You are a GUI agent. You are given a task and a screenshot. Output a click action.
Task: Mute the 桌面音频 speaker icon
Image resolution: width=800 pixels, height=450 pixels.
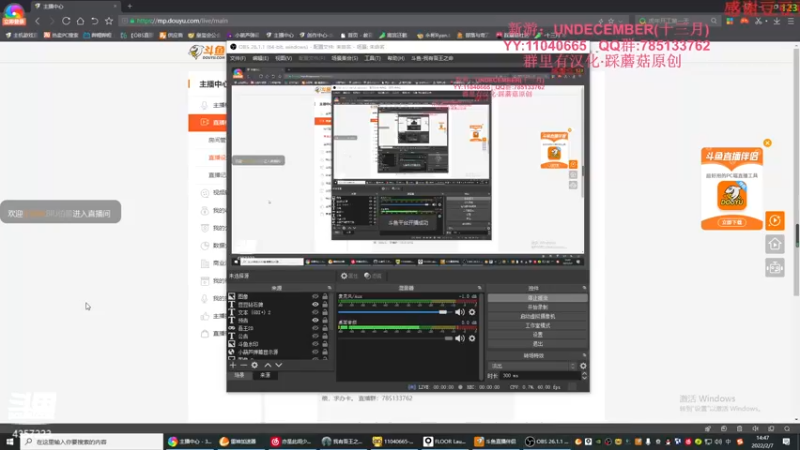click(x=460, y=338)
